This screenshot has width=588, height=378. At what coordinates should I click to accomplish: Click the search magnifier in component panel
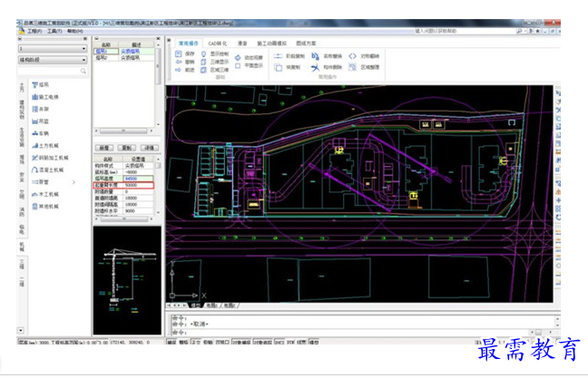(x=83, y=71)
